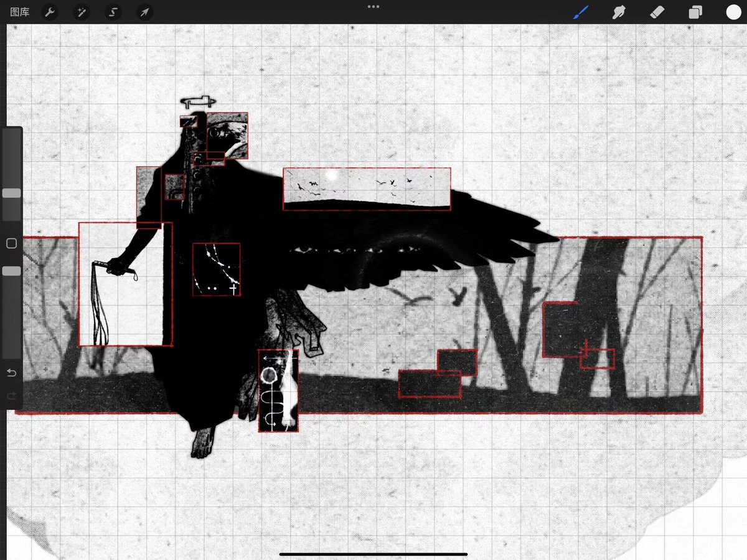
Task: Adjust the brush opacity slider handle
Action: (11, 271)
